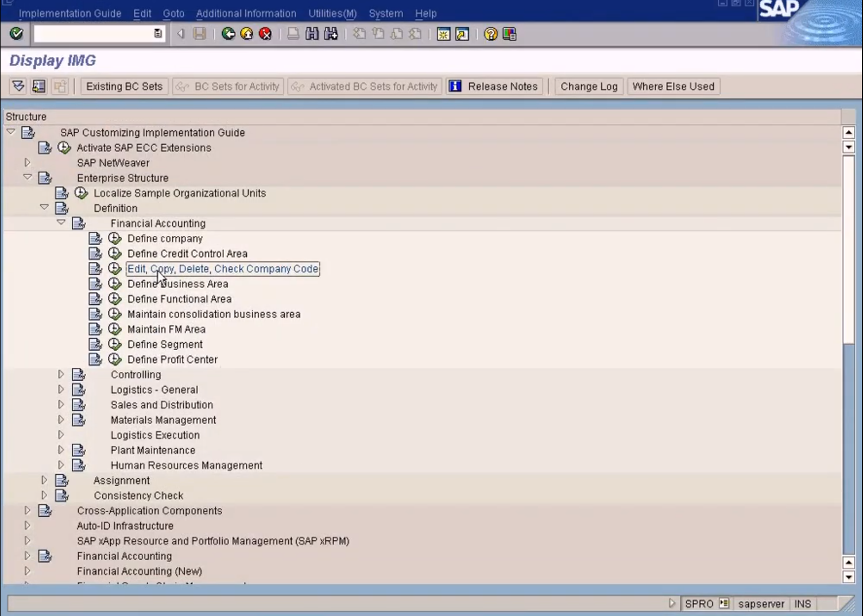The width and height of the screenshot is (863, 616).
Task: Expand the Cross-Application Components node
Action: point(27,510)
